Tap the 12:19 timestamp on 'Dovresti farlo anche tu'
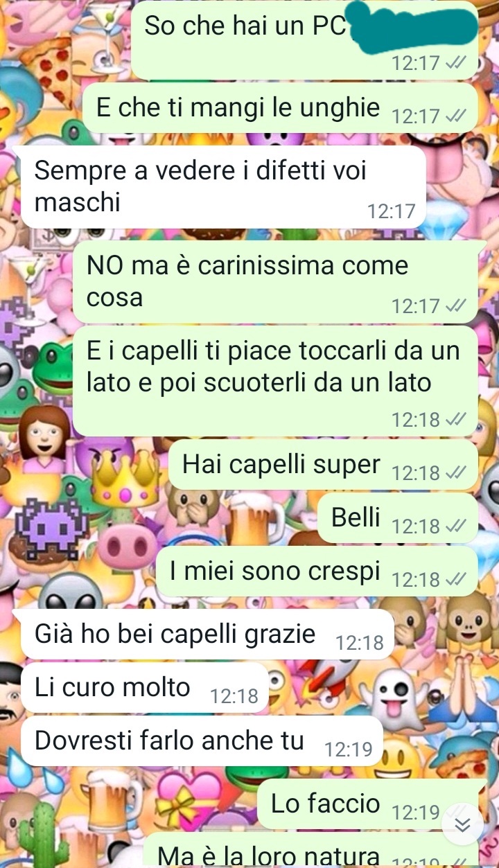This screenshot has height=868, width=499. [x=349, y=750]
